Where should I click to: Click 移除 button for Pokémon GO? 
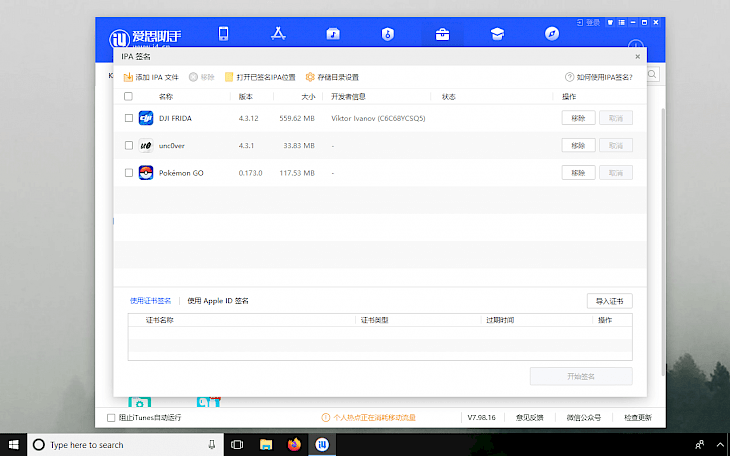click(x=578, y=173)
